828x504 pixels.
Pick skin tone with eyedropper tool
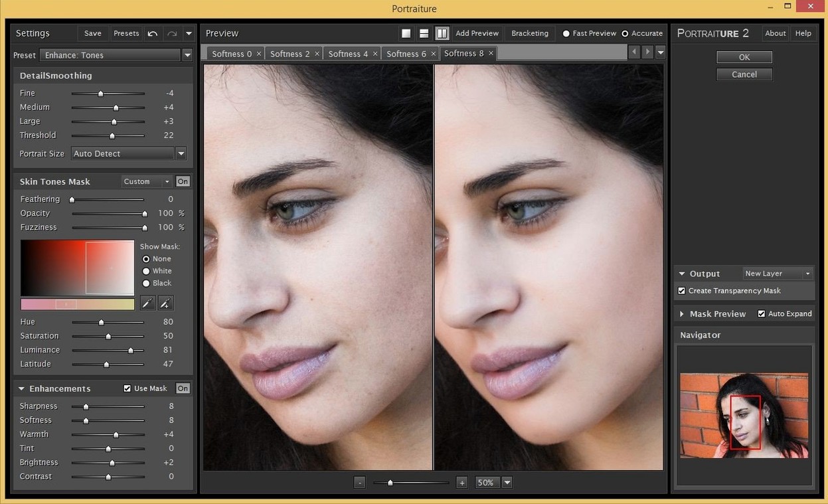147,303
